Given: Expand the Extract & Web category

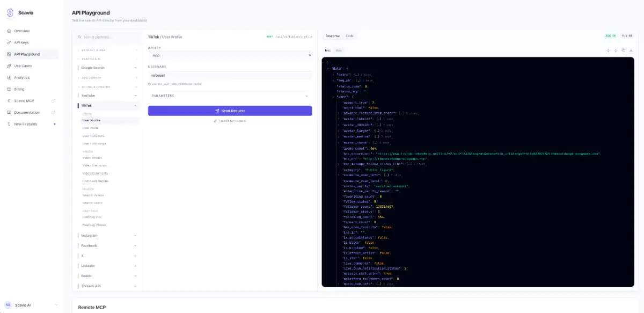Looking at the screenshot, I should 107,50.
